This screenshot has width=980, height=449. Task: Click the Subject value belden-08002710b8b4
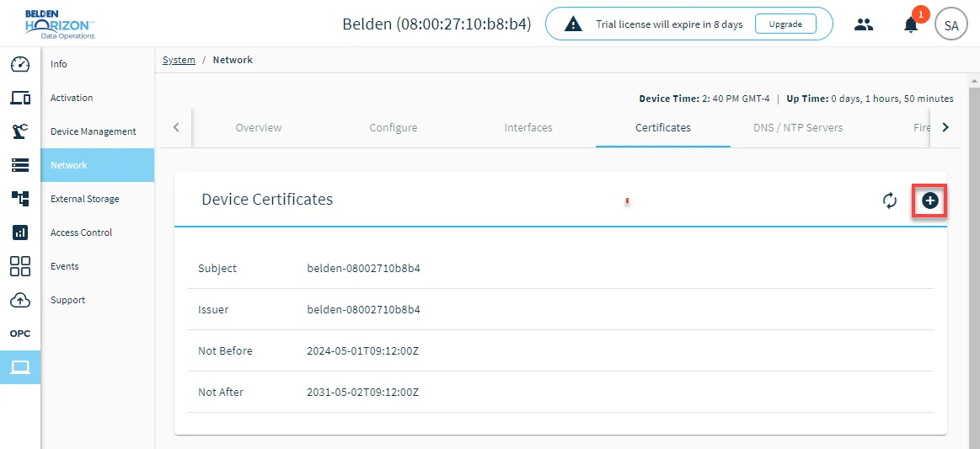pos(364,269)
